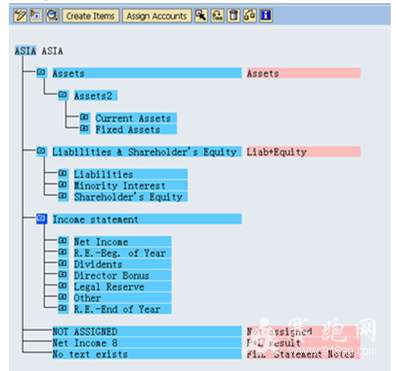This screenshot has height=371, width=396.
Task: Select the Fixed Assets text
Action: click(x=136, y=129)
